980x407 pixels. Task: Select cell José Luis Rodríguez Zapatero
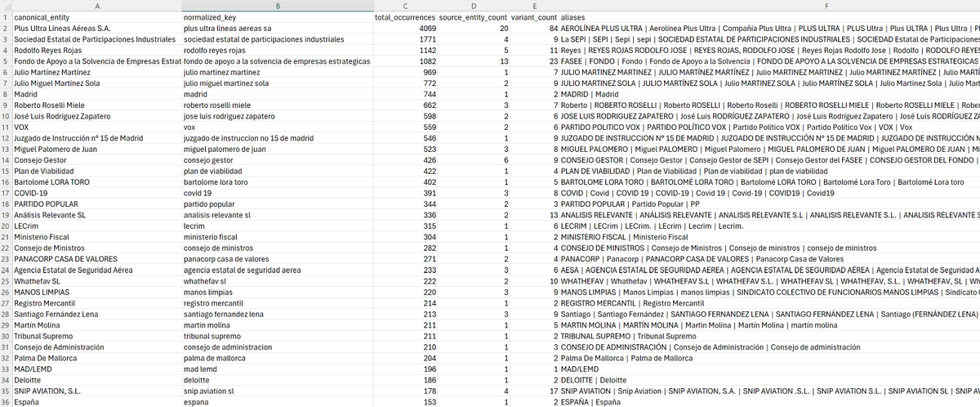coord(96,116)
